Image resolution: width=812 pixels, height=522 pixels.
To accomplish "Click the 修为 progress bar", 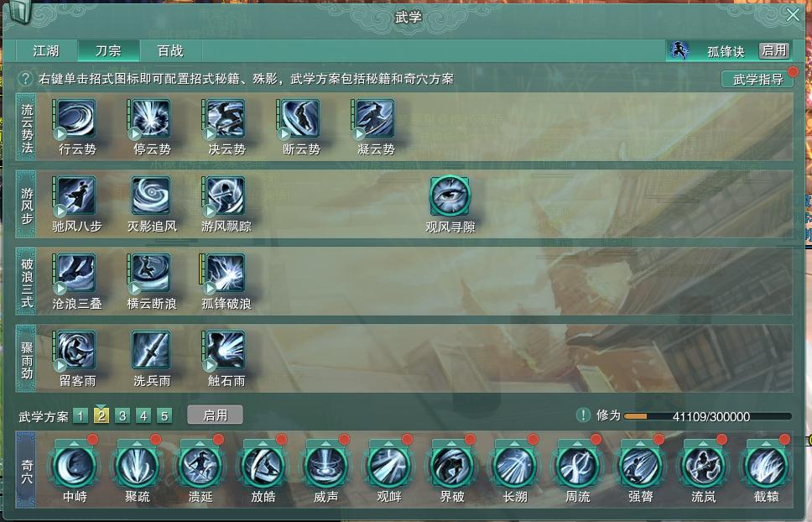I will click(707, 416).
